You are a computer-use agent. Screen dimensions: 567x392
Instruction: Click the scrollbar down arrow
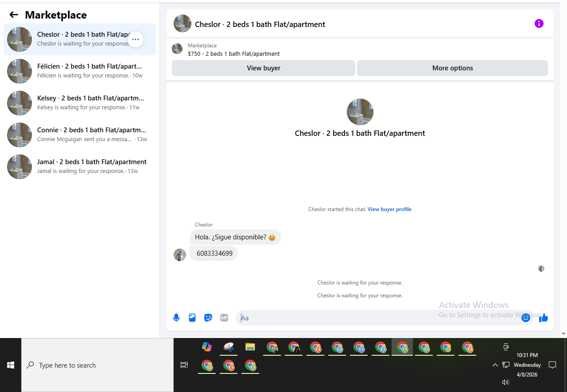click(563, 334)
